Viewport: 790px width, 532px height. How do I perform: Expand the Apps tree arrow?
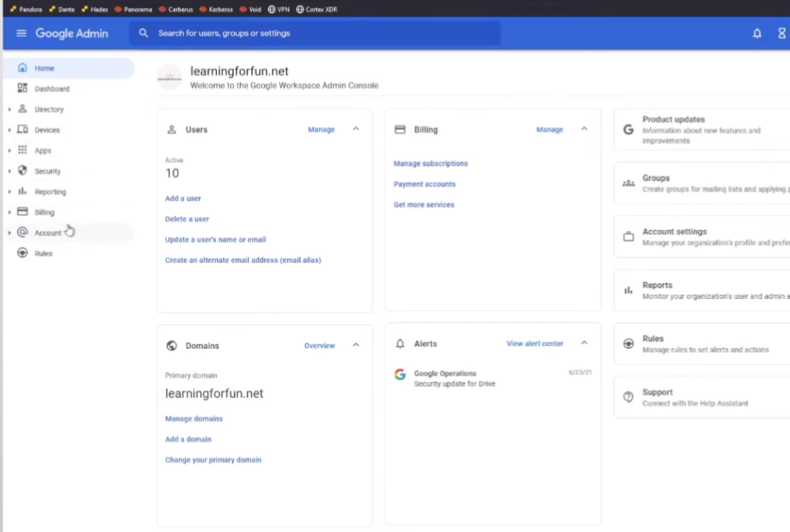click(9, 151)
